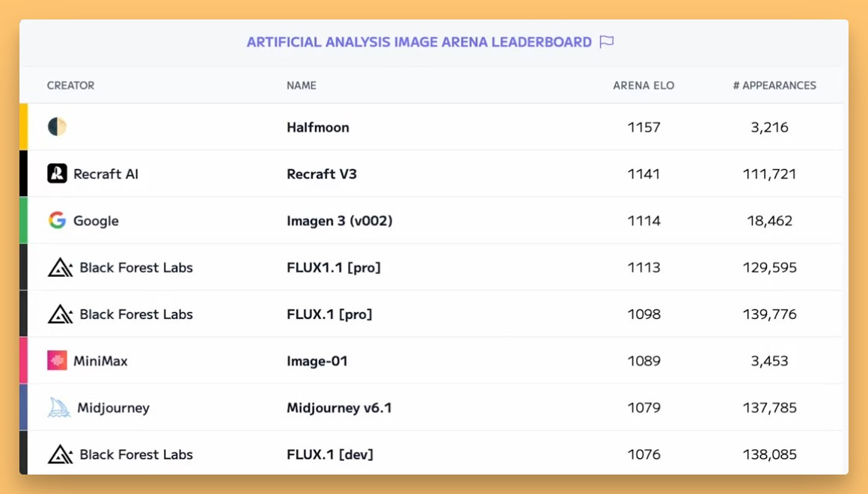This screenshot has height=494, width=868.
Task: Click the appearances value 139,776
Action: (769, 314)
